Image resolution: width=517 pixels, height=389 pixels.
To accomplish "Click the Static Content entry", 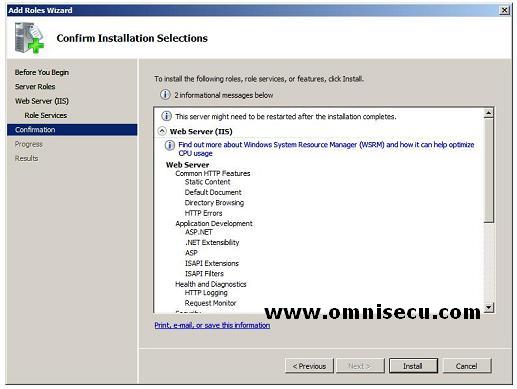I will point(207,182).
